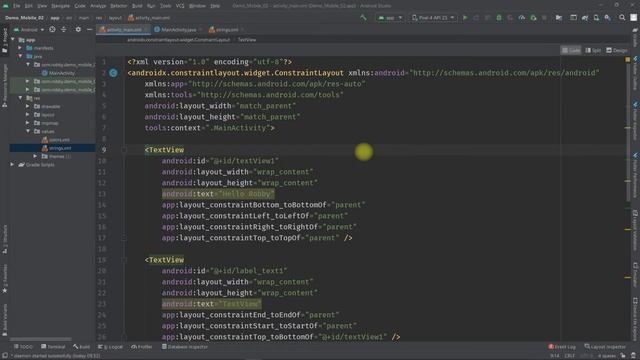Open the Database Inspector tool window

185,347
